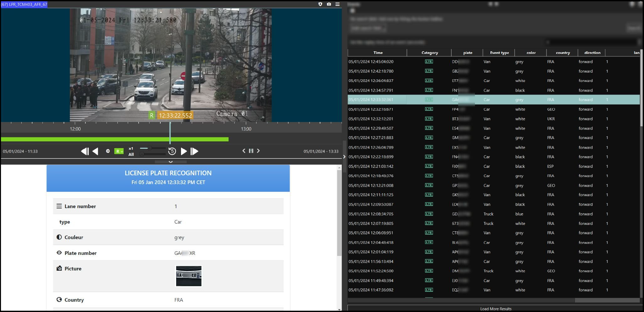Screen dimensions: 644x312
Task: Jump to the previous bookmark arrow
Action: (x=244, y=151)
